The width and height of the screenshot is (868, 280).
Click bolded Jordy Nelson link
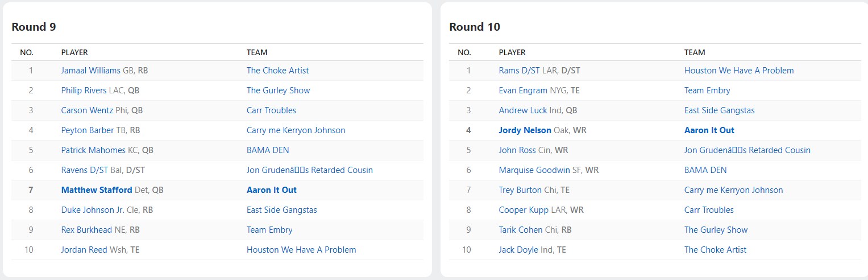pos(525,130)
